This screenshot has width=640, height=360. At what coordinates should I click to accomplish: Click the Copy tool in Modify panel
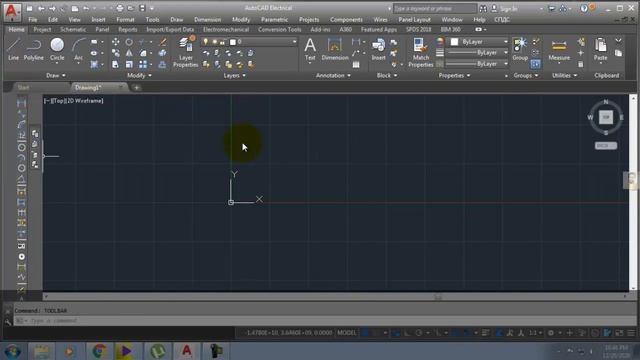[116, 53]
